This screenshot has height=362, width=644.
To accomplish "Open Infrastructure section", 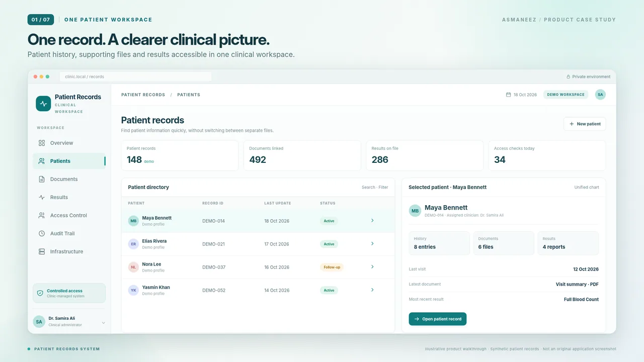I will click(69, 251).
